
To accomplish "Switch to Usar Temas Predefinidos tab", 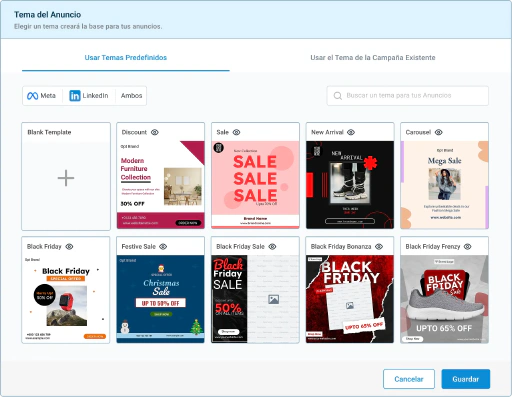I will [x=126, y=58].
